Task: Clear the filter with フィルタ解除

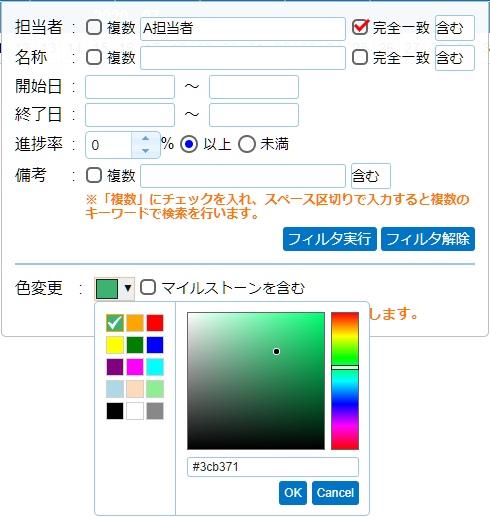Action: pos(428,239)
